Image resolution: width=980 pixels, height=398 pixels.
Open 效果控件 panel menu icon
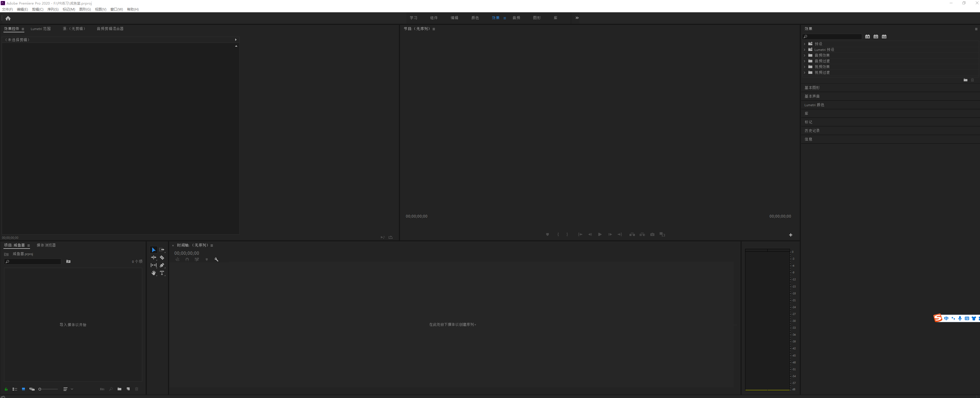tap(23, 29)
